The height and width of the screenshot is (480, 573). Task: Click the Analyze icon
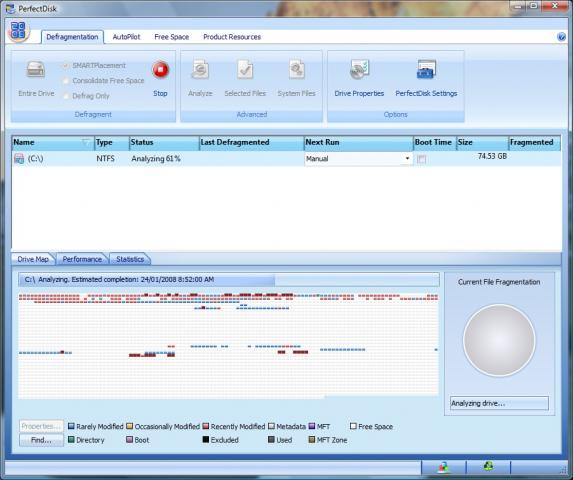200,70
